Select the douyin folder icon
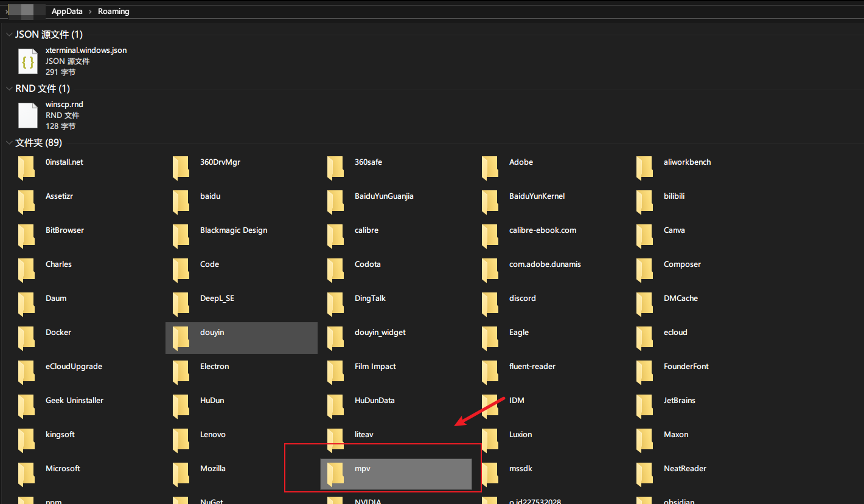Viewport: 864px width, 504px height. point(181,339)
